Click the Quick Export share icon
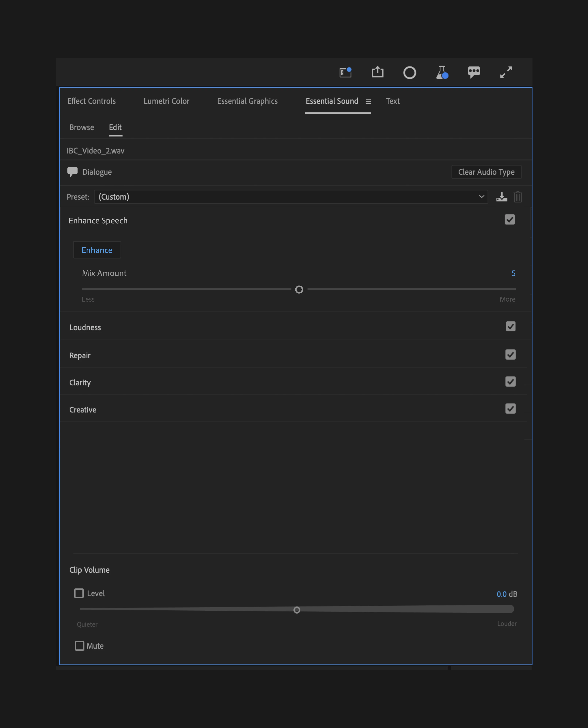Screen dimensions: 588x728 (x=377, y=72)
